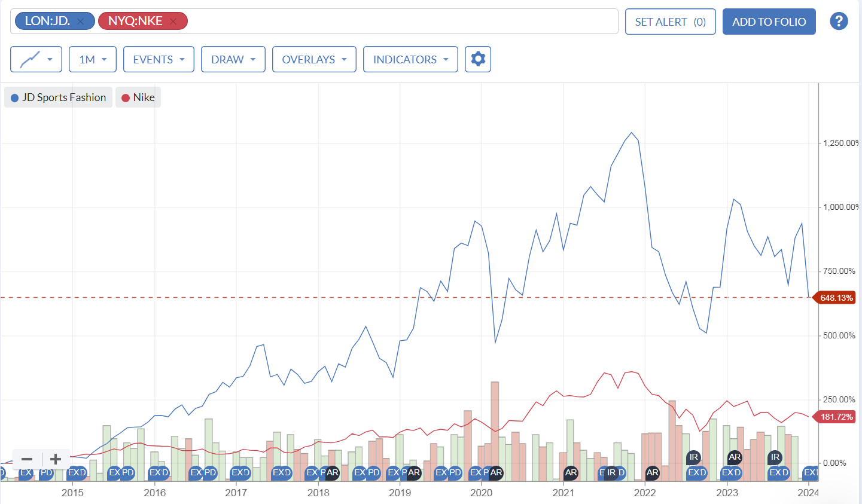Expand the OVERLAYS dropdown
Image resolution: width=862 pixels, height=504 pixels.
click(x=314, y=59)
